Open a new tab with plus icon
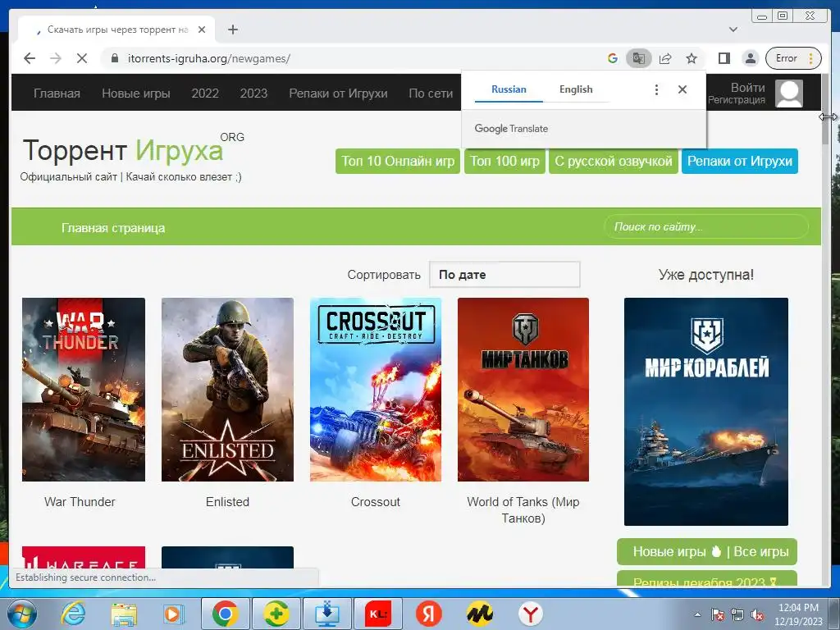840x630 pixels. tap(232, 30)
